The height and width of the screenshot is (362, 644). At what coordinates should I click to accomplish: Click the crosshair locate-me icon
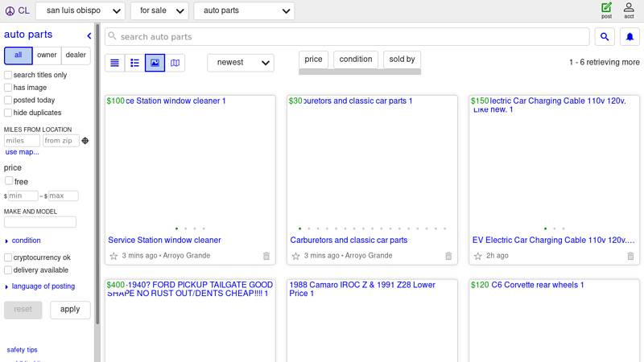pos(85,141)
